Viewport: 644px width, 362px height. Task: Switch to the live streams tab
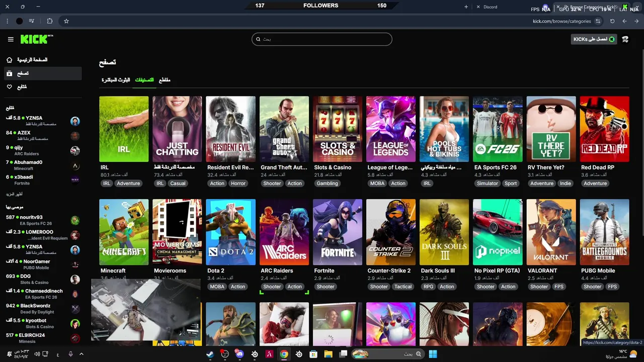pos(116,80)
